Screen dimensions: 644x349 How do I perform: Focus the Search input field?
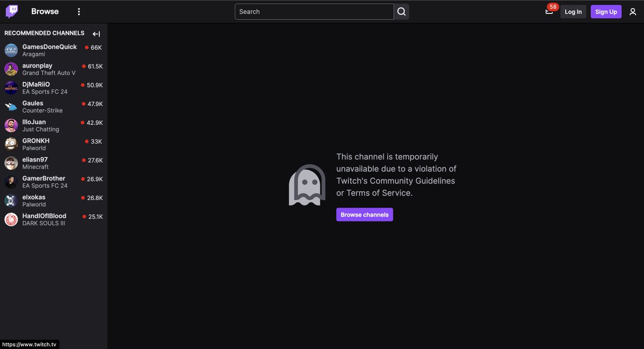(x=314, y=12)
